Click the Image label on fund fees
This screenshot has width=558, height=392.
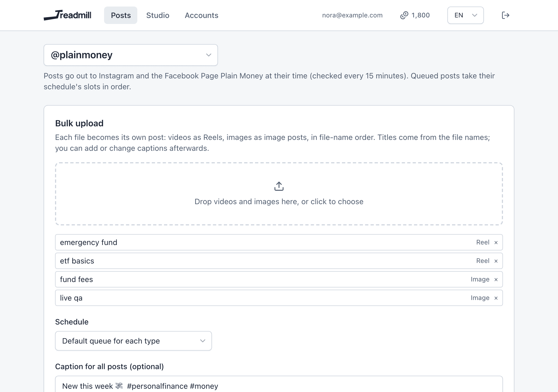click(480, 279)
